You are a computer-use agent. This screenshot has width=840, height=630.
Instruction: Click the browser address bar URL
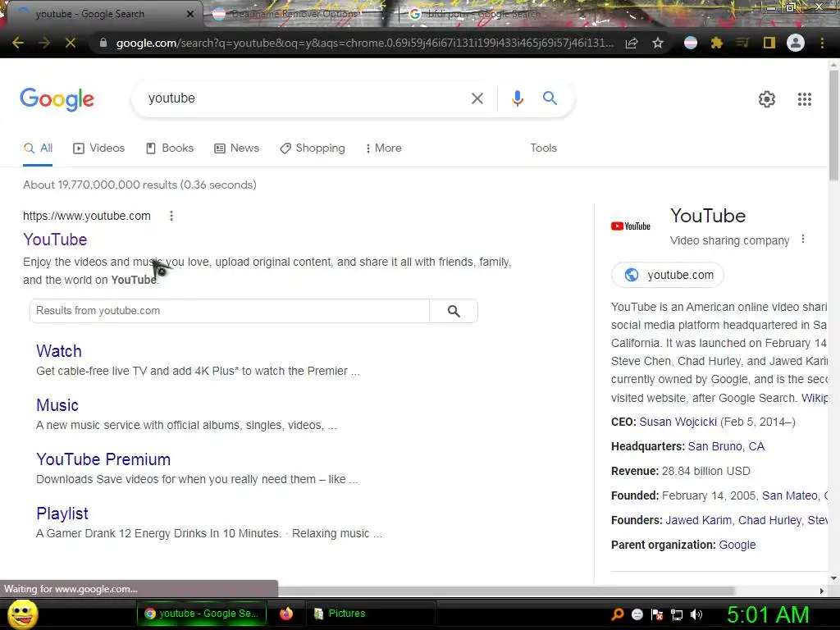(364, 43)
